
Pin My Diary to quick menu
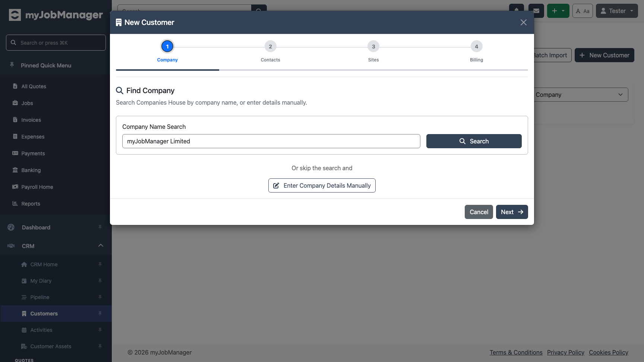pos(100,281)
